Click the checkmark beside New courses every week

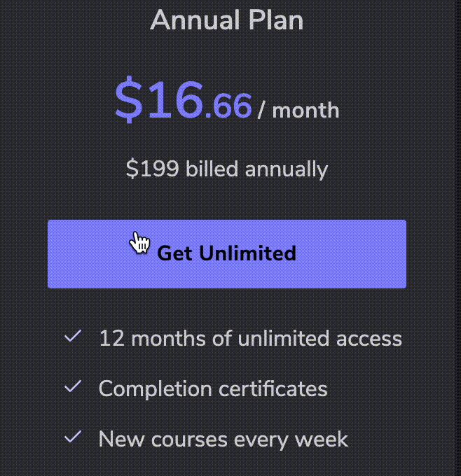point(73,437)
